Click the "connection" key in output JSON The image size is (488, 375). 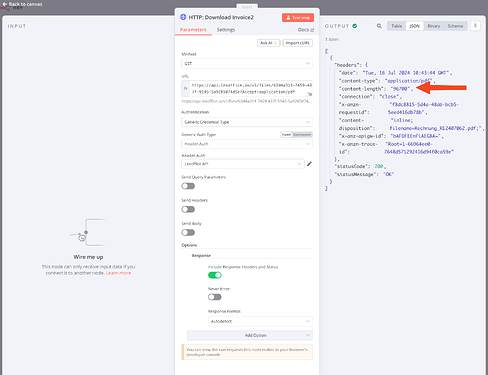point(355,97)
